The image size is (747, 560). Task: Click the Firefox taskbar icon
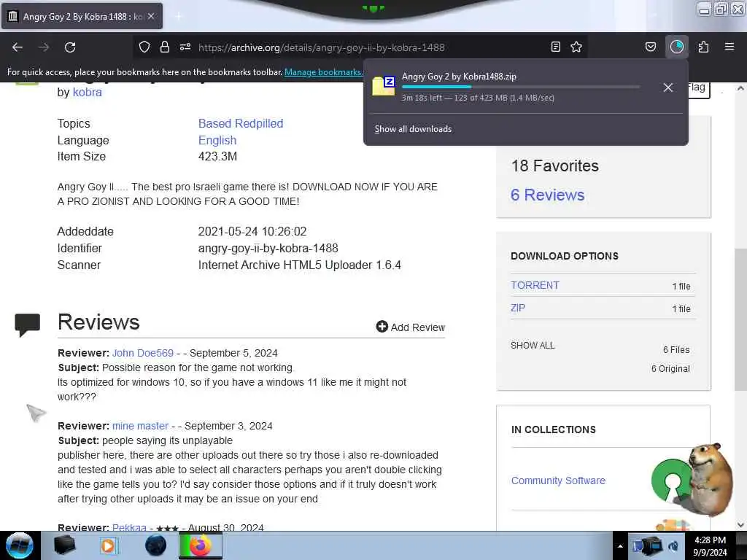(x=201, y=545)
